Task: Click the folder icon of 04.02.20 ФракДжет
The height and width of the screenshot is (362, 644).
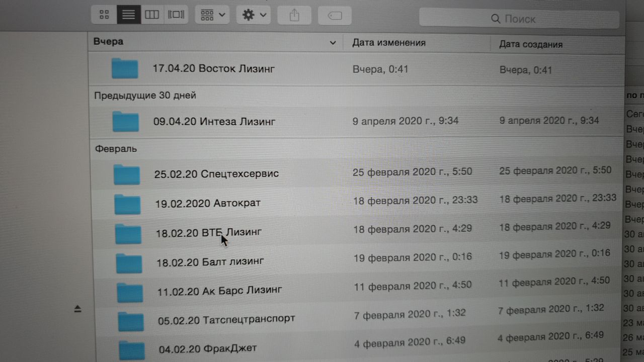Action: pyautogui.click(x=132, y=350)
